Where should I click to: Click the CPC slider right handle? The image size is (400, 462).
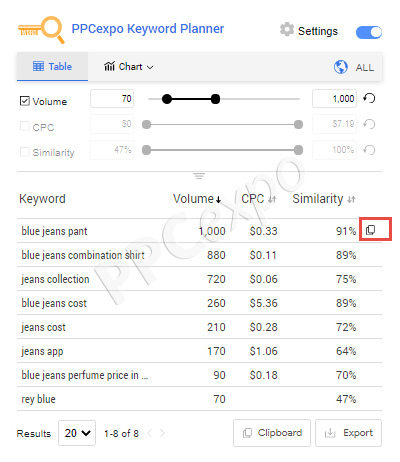[298, 124]
